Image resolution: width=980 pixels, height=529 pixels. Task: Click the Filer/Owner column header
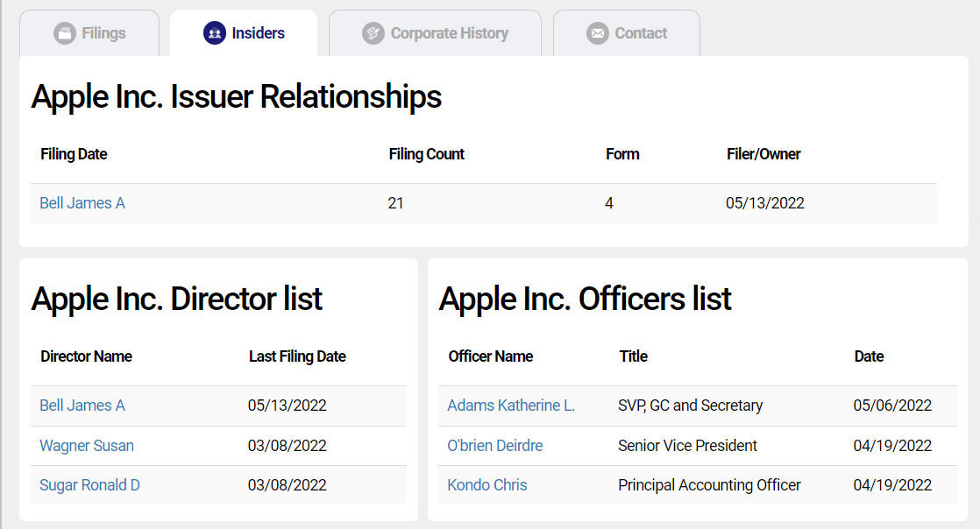[x=763, y=154]
